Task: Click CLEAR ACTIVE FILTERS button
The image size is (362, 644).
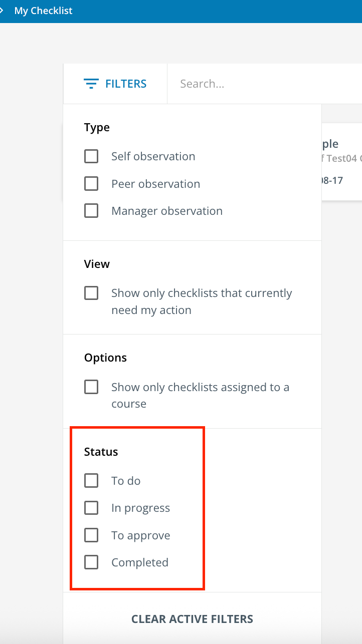Action: [x=192, y=619]
